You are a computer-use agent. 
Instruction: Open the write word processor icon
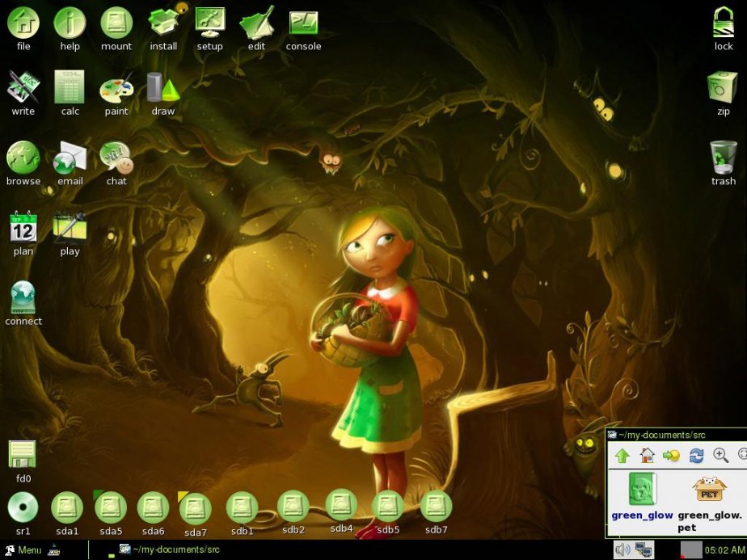tap(23, 86)
